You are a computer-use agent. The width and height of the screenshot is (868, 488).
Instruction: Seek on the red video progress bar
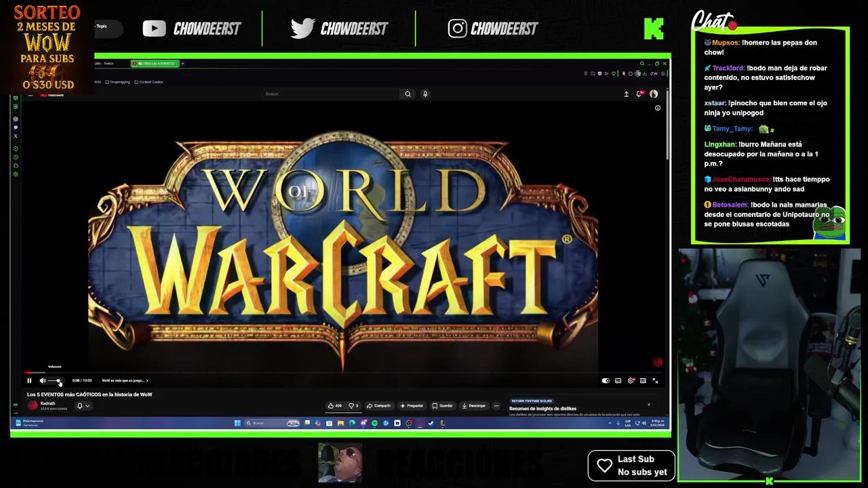(x=342, y=373)
